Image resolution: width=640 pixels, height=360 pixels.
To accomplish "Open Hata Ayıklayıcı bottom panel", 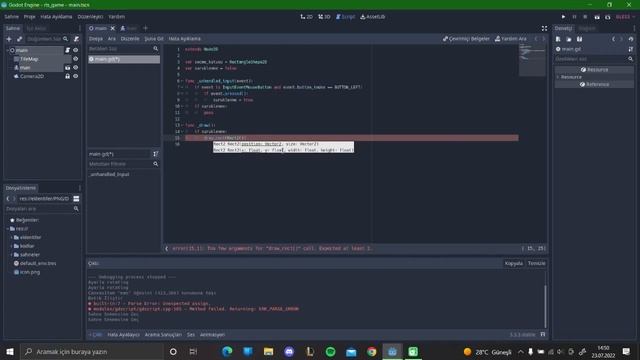I will pyautogui.click(x=123, y=335).
